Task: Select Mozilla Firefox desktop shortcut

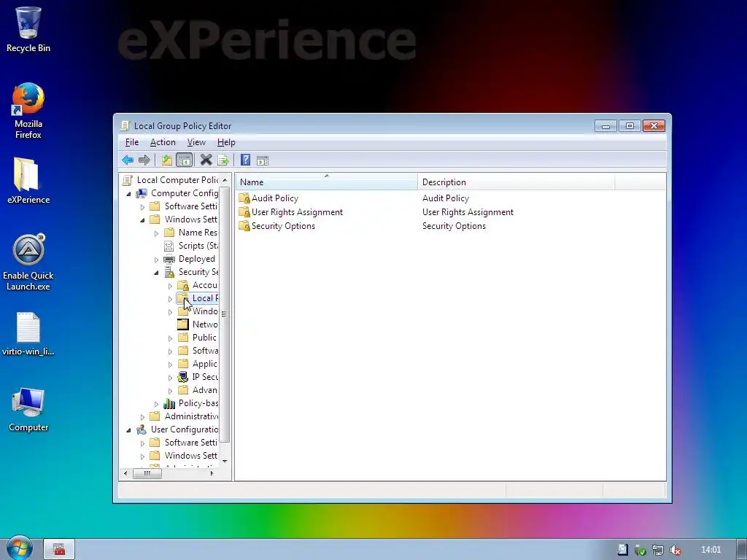Action: 28,111
